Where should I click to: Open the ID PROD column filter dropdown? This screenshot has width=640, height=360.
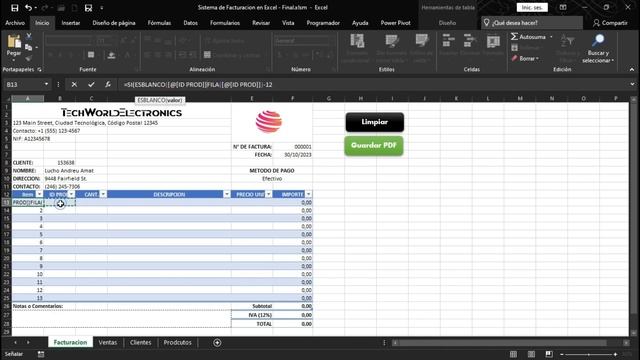click(71, 194)
